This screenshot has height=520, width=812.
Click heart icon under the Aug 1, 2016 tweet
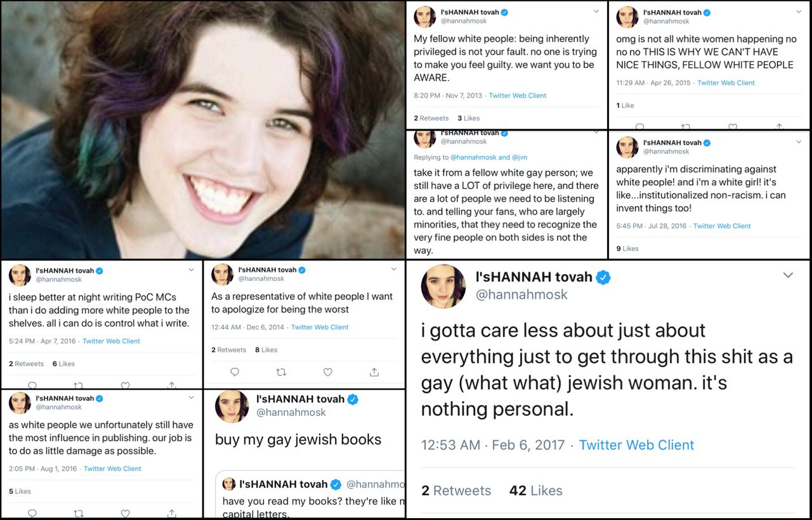pos(125,513)
